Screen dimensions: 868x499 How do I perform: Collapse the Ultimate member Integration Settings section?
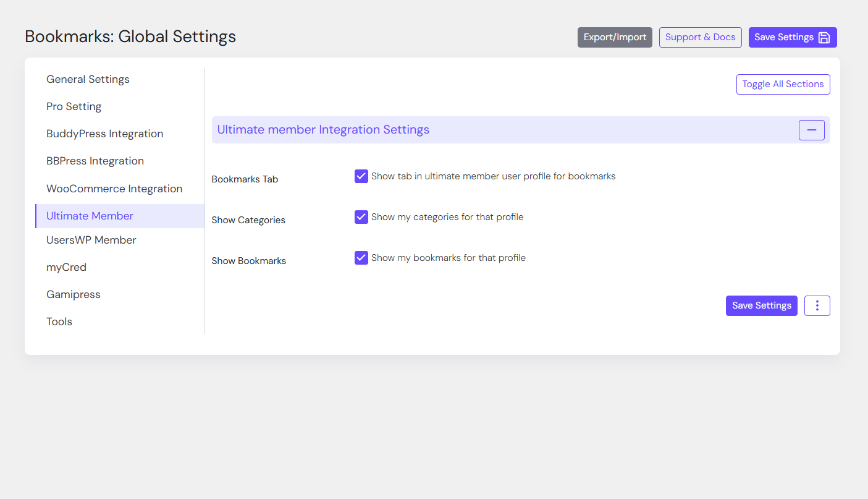[811, 130]
